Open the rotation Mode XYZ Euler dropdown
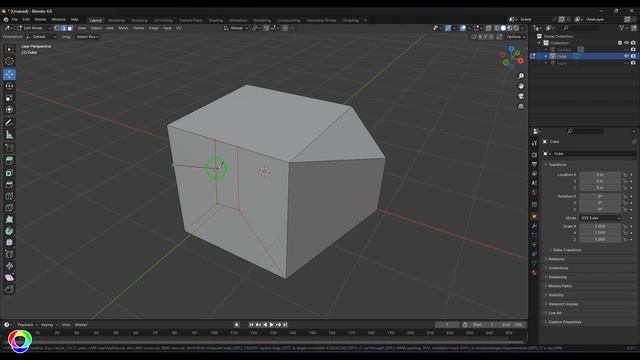 pyautogui.click(x=600, y=218)
